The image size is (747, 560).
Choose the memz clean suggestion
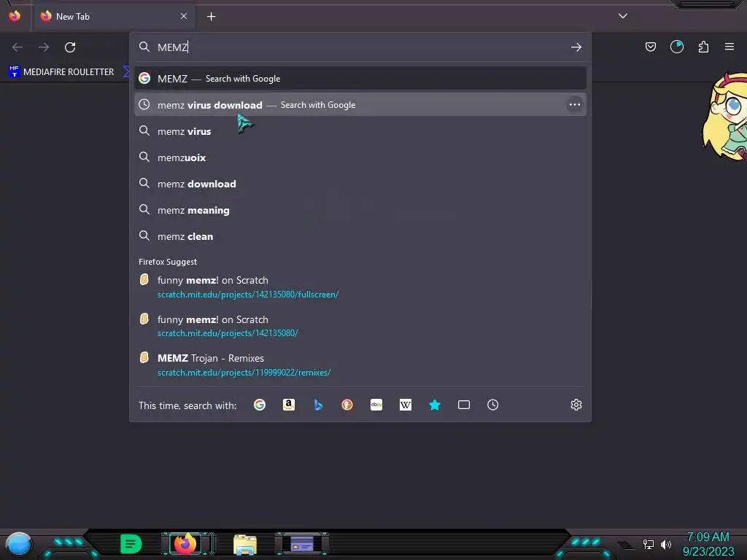360,236
